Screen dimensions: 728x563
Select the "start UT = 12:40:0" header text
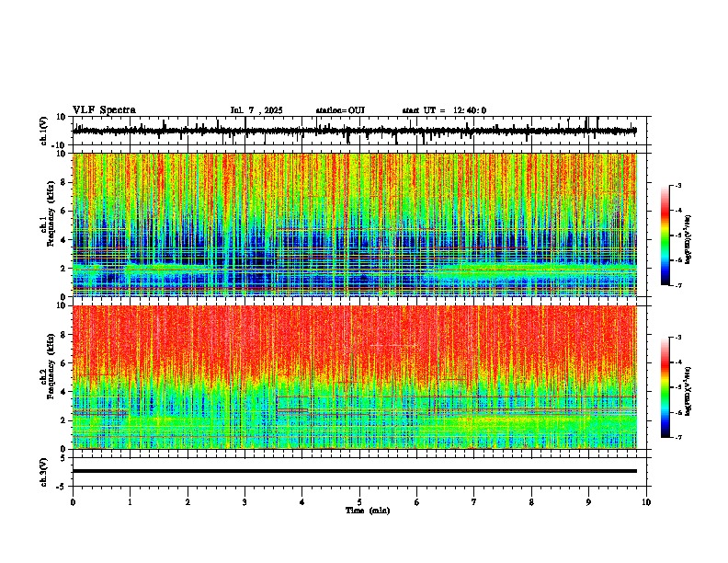point(444,110)
